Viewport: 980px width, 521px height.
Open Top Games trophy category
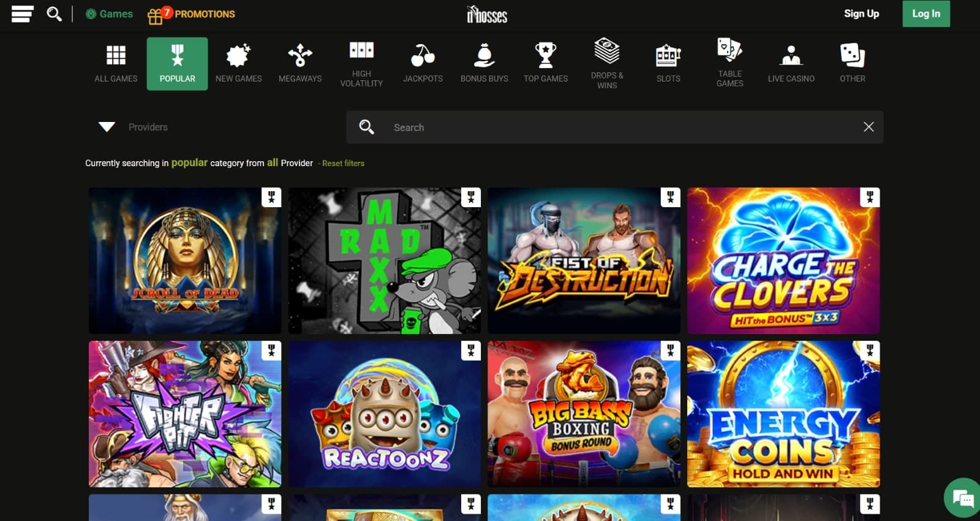[x=546, y=64]
